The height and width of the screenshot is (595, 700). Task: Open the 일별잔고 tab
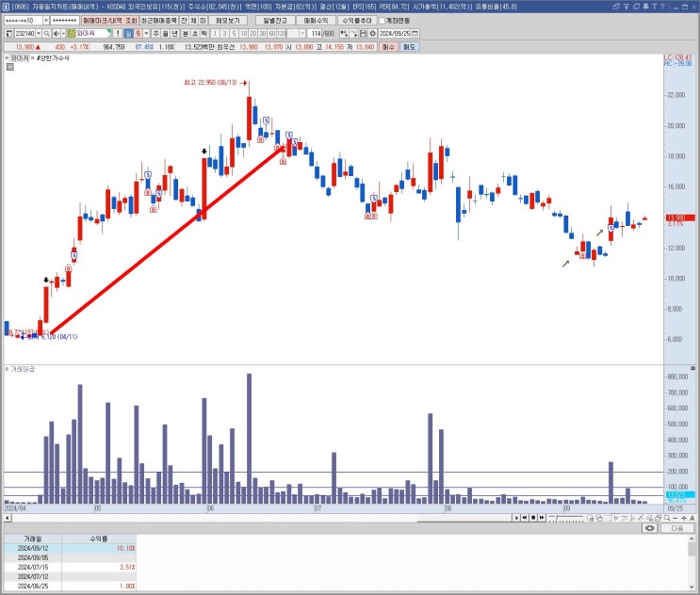pos(275,21)
